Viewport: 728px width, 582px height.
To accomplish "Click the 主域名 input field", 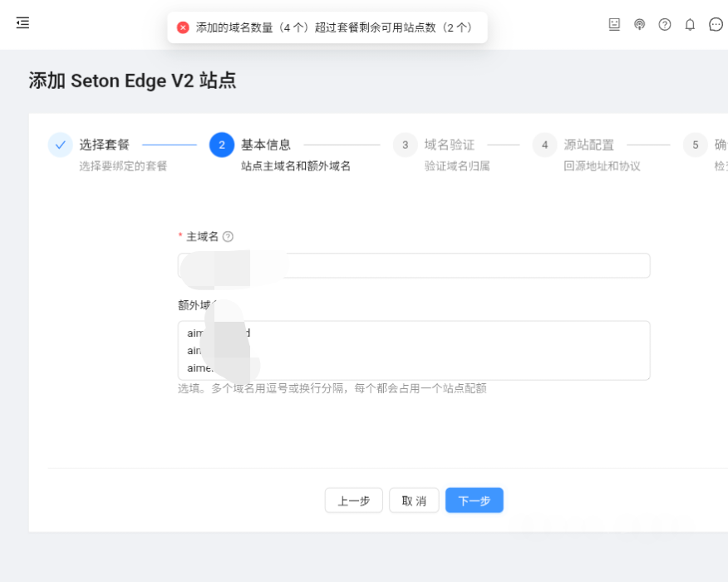I will pos(414,266).
